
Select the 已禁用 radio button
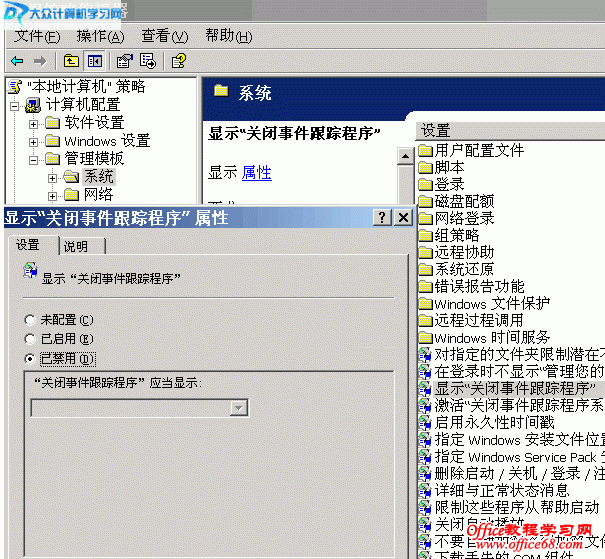click(30, 359)
